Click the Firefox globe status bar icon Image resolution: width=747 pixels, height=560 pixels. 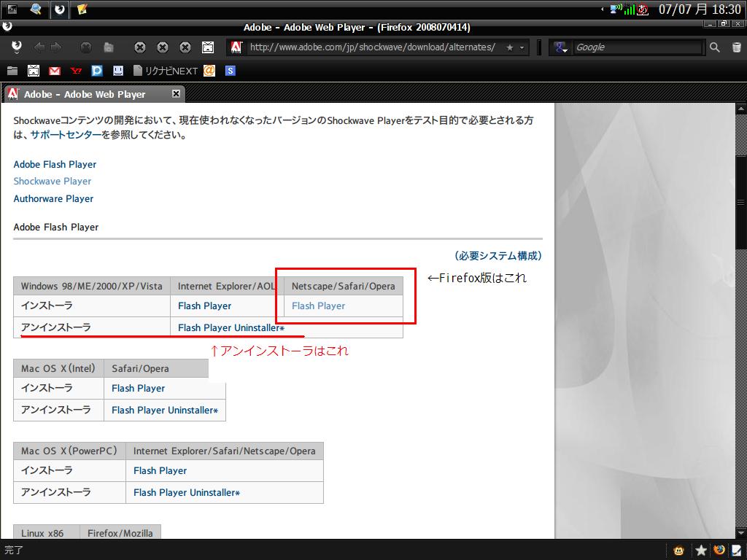pyautogui.click(x=719, y=550)
